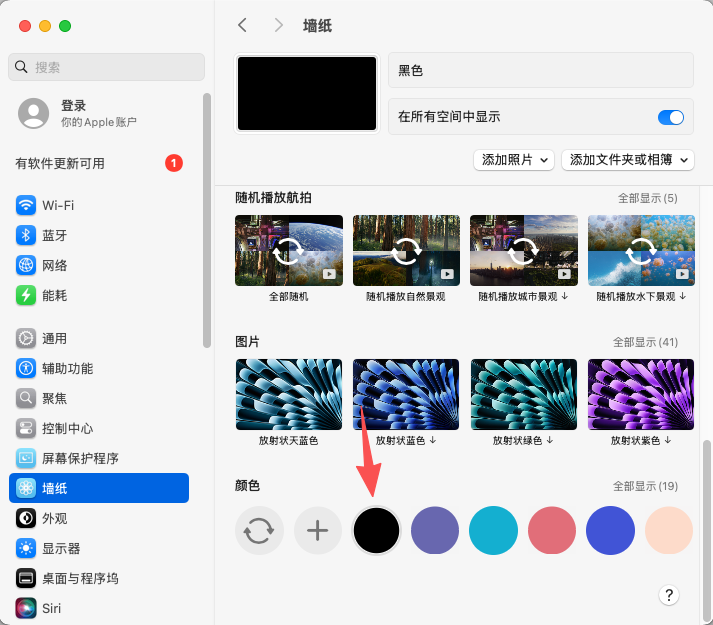Go back with the left chevron button
Image resolution: width=713 pixels, height=625 pixels.
pyautogui.click(x=242, y=25)
